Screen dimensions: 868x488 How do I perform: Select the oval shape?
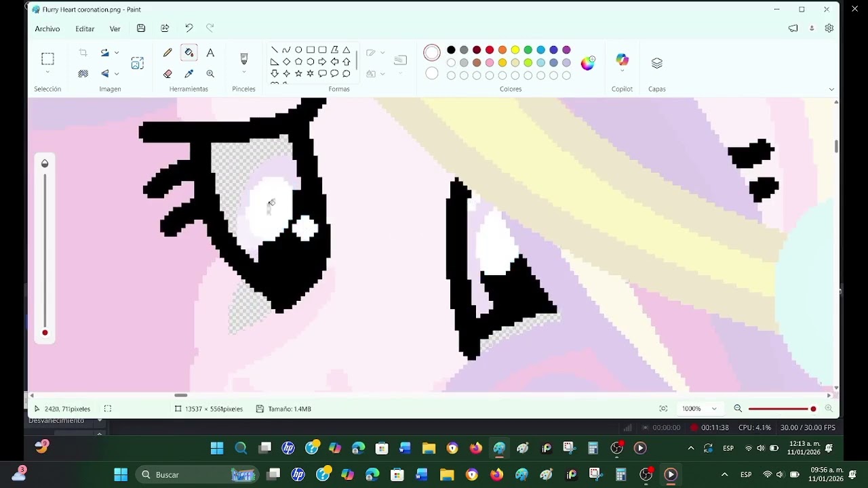click(298, 49)
